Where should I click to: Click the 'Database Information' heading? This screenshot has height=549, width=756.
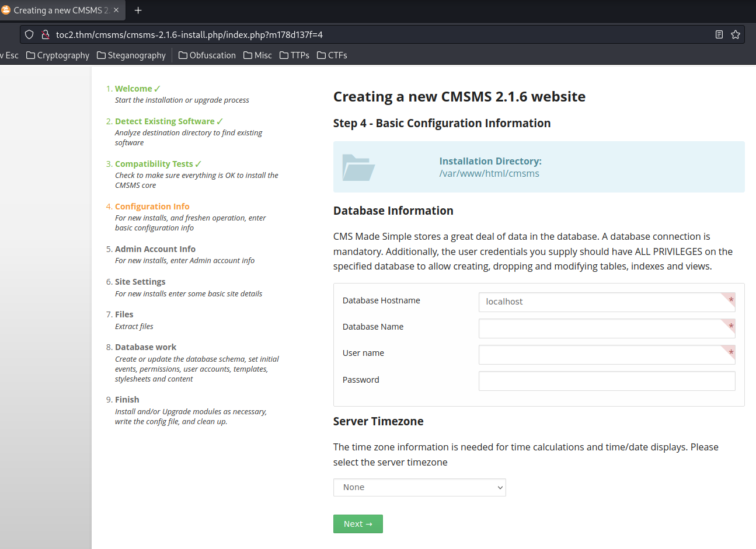pyautogui.click(x=393, y=211)
